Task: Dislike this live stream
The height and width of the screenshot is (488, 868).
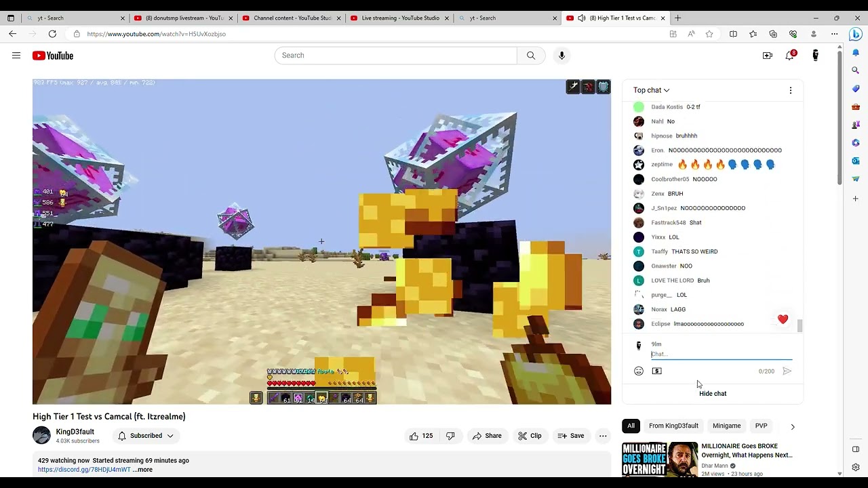Action: (x=450, y=436)
